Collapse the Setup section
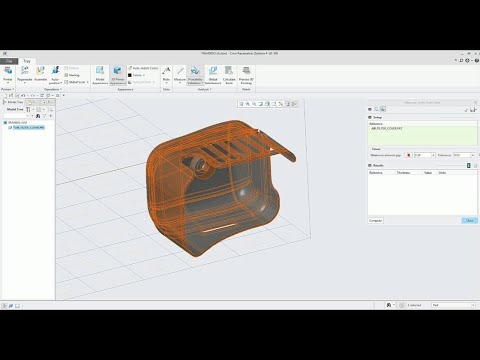This screenshot has width=480, height=360. 370,117
